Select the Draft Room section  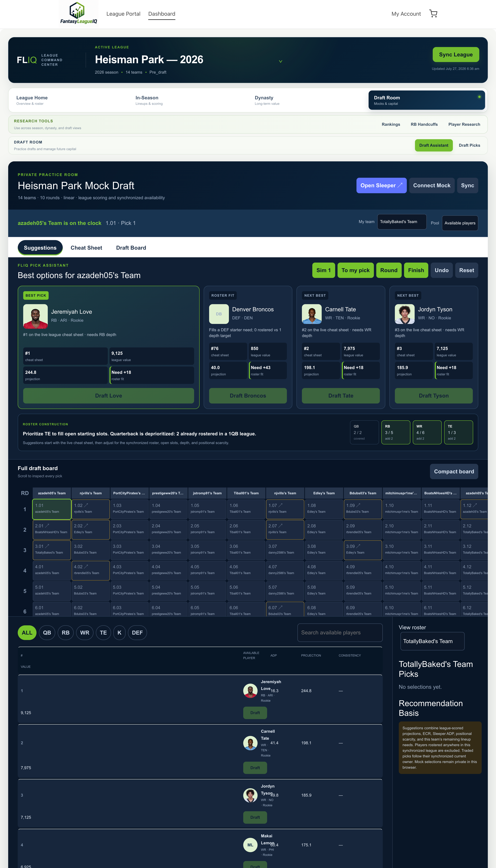(x=427, y=100)
